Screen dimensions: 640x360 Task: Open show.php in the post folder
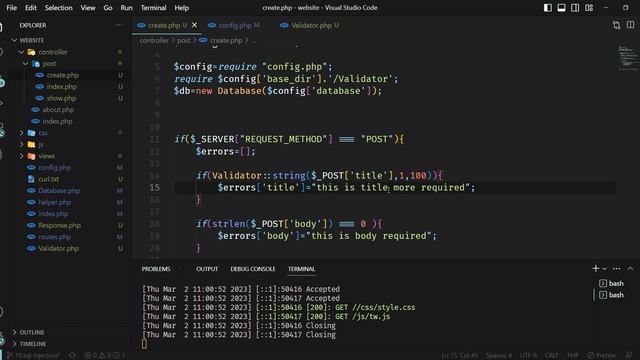(61, 98)
